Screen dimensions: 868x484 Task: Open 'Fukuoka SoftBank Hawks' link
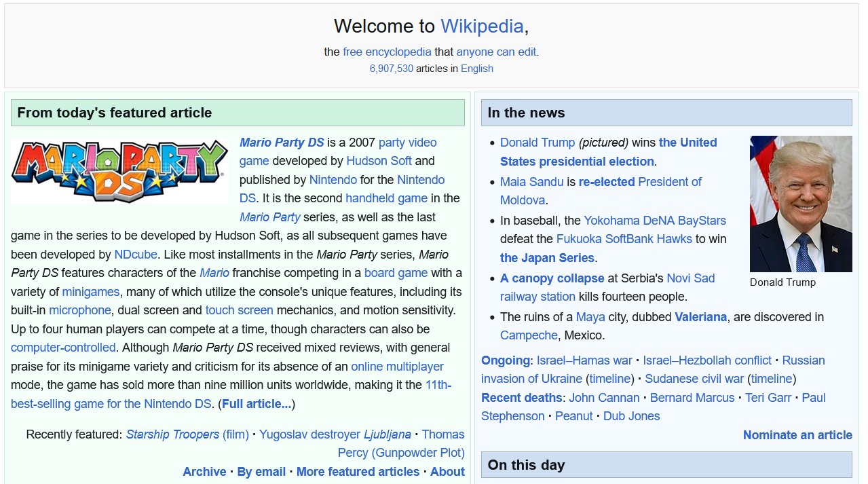[624, 239]
